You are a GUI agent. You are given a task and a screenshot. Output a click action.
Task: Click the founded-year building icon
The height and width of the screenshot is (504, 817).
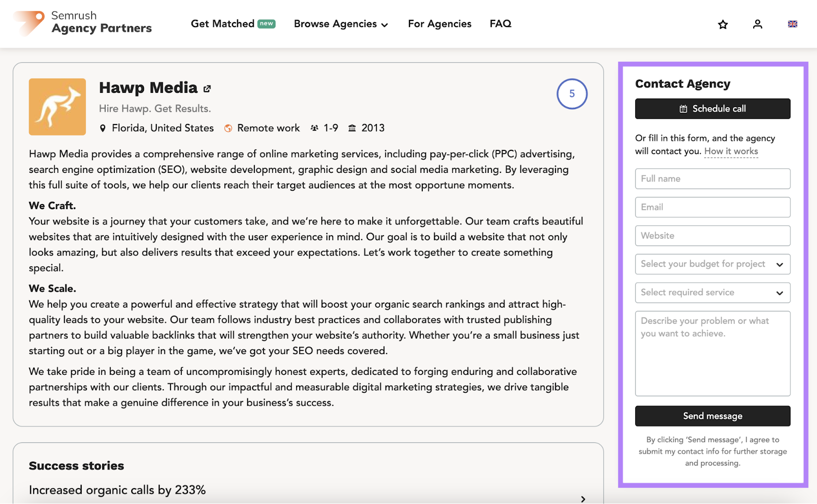click(x=352, y=128)
